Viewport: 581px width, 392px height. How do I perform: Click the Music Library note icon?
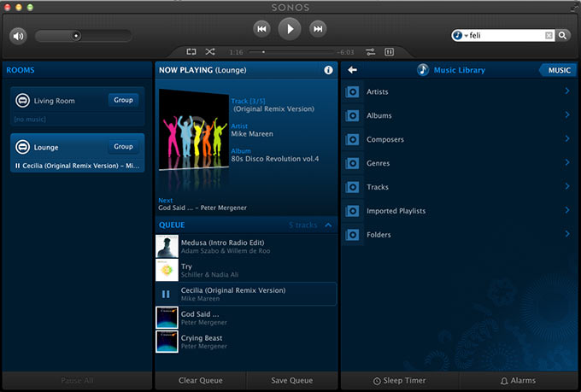pos(423,70)
